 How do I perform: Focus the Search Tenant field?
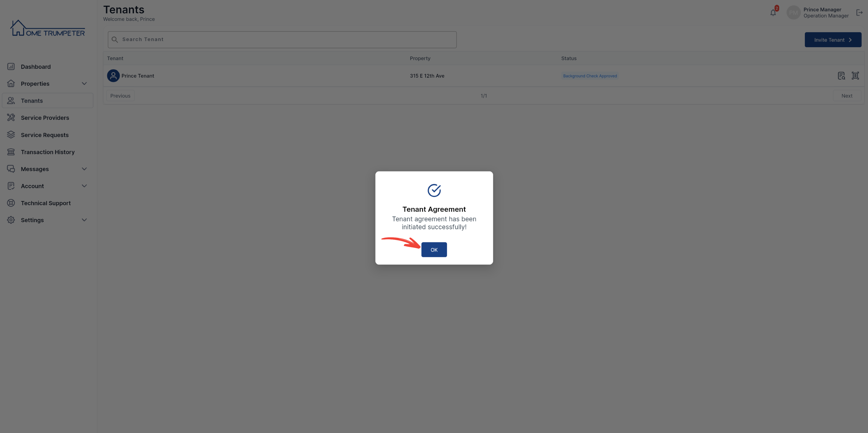(x=282, y=39)
